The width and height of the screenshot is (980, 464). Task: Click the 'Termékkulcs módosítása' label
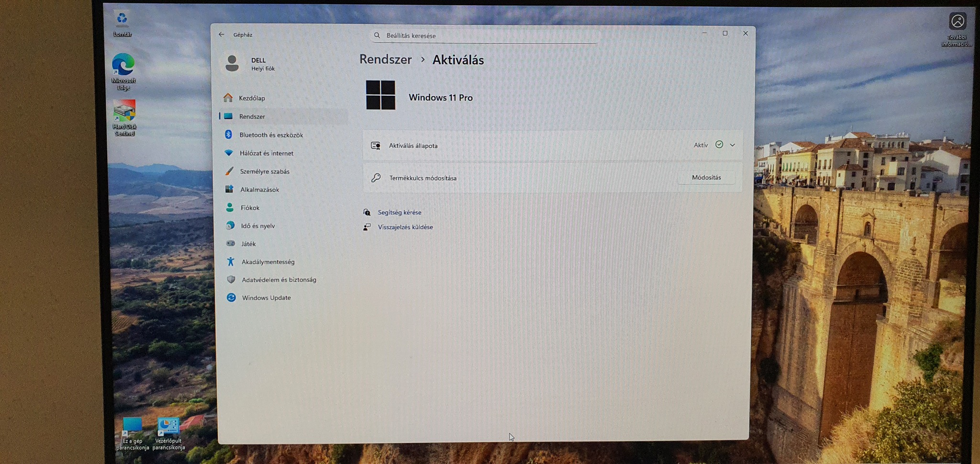coord(423,178)
